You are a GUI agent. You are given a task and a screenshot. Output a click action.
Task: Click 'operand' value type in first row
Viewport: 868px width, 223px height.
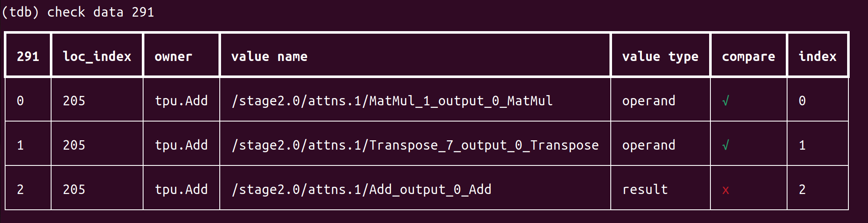point(648,101)
